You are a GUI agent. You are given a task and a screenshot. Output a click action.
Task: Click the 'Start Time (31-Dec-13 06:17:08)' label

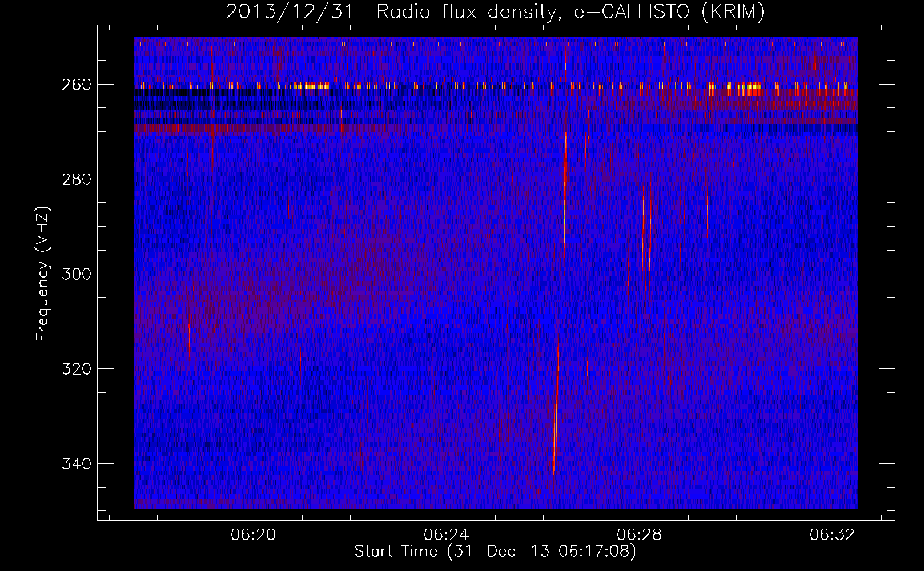coord(495,552)
